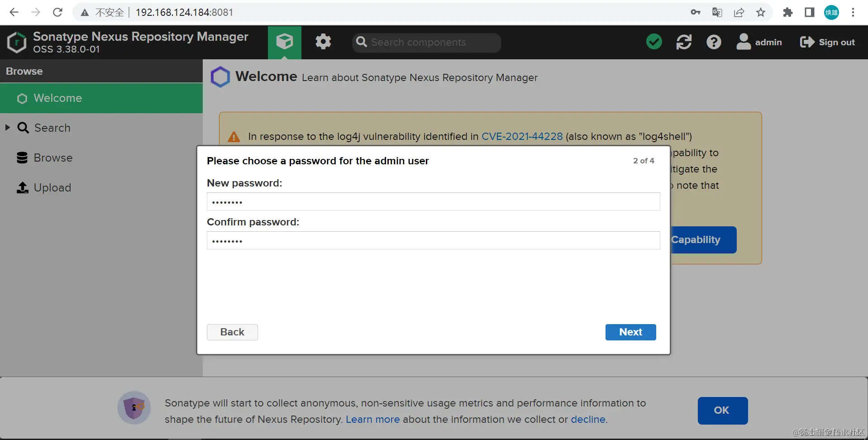Click the shield privacy icon
This screenshot has width=868, height=440.
click(134, 407)
